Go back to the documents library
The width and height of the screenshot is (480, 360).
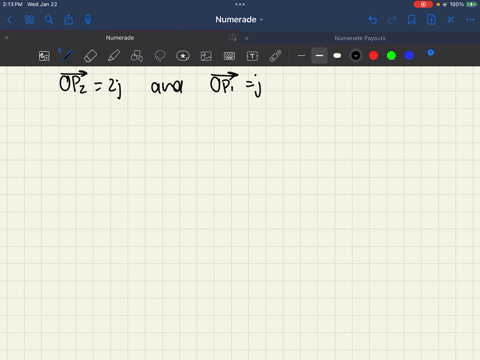click(9, 20)
